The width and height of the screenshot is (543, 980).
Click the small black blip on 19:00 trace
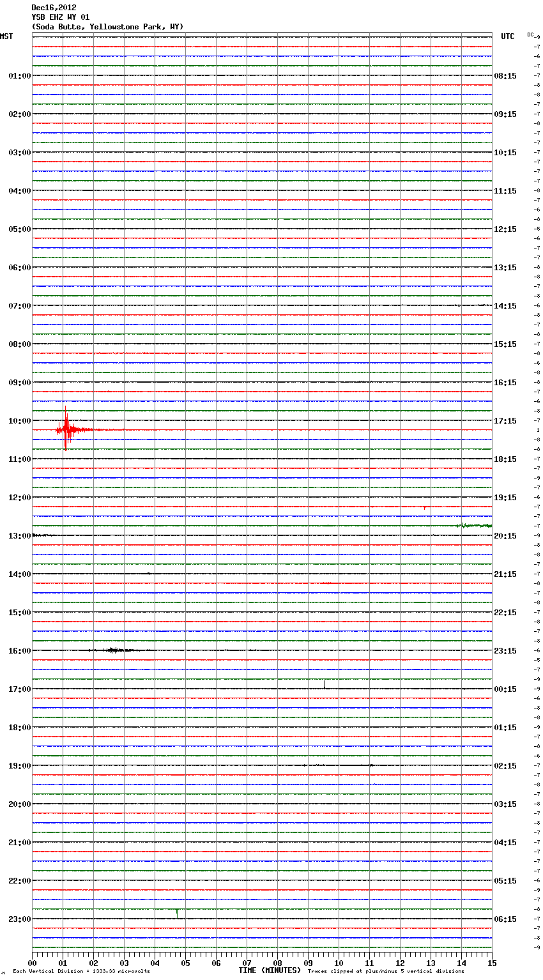click(371, 765)
